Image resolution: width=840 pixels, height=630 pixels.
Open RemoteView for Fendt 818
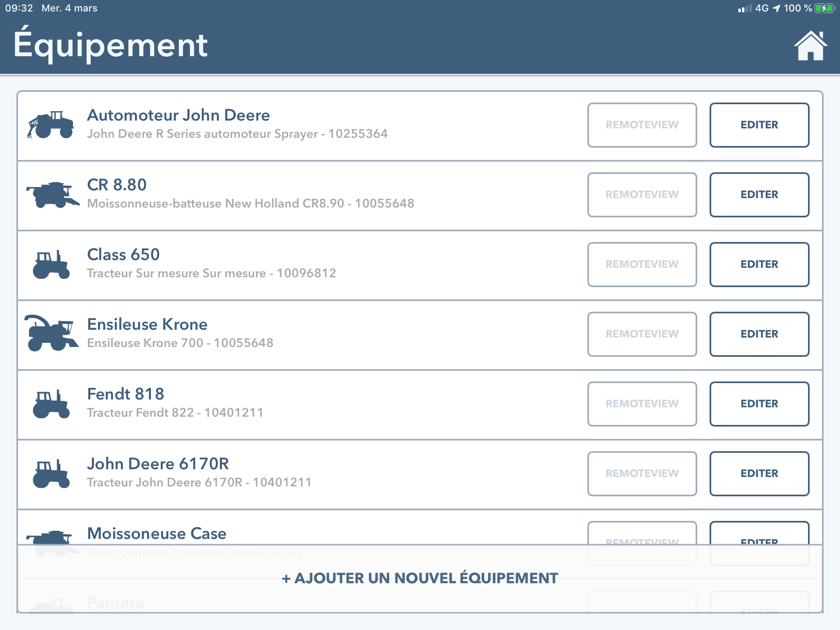click(x=642, y=404)
